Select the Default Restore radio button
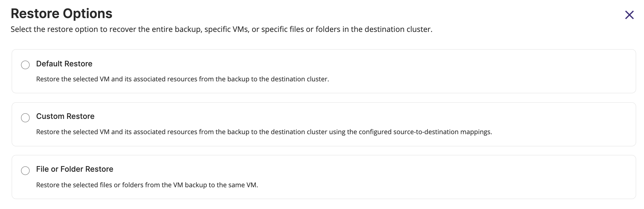 pos(25,65)
